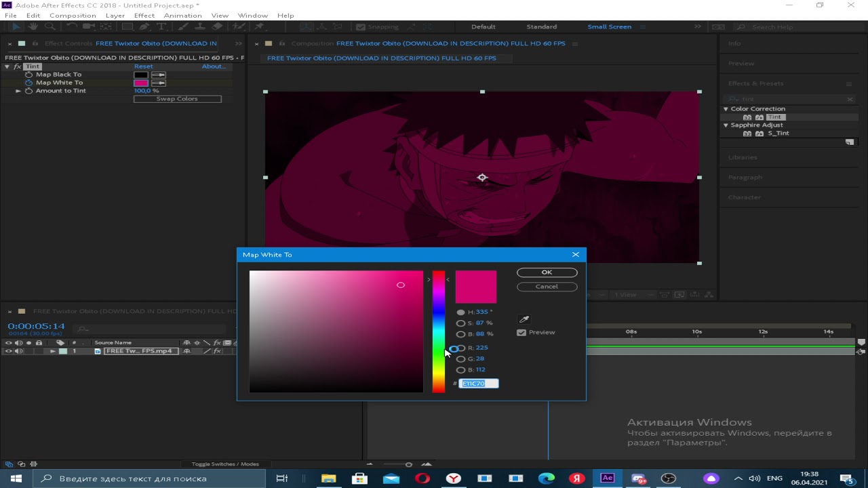Toggle the Tint fx effect switch
Image resolution: width=868 pixels, height=488 pixels.
coord(18,66)
